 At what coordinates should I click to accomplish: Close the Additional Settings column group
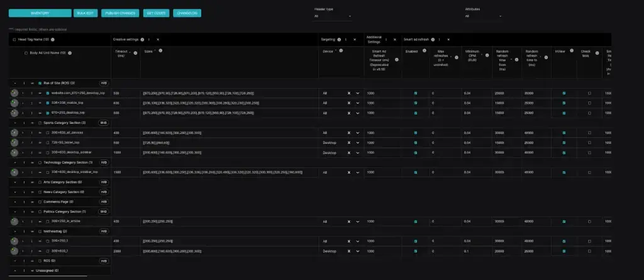click(x=395, y=39)
